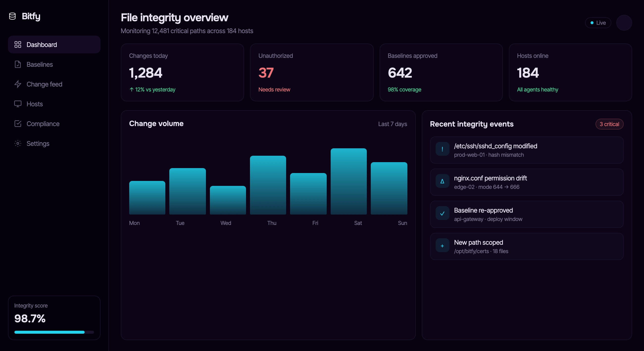The width and height of the screenshot is (644, 351).
Task: Select the Friday bar in the chart
Action: click(308, 194)
